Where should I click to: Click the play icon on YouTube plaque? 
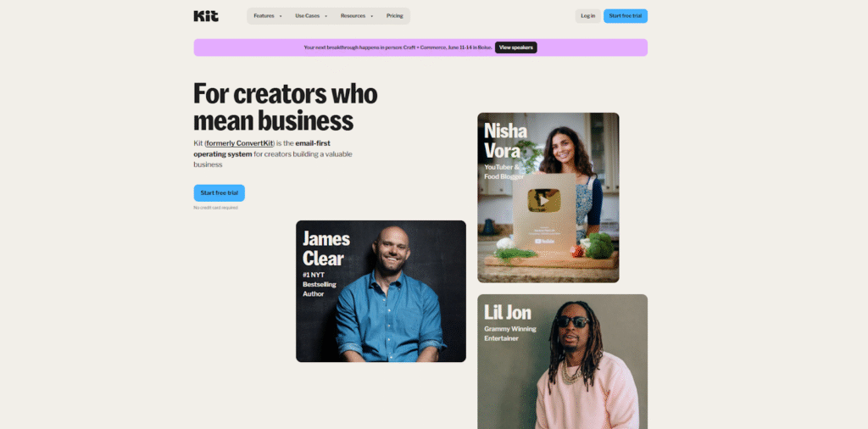543,200
